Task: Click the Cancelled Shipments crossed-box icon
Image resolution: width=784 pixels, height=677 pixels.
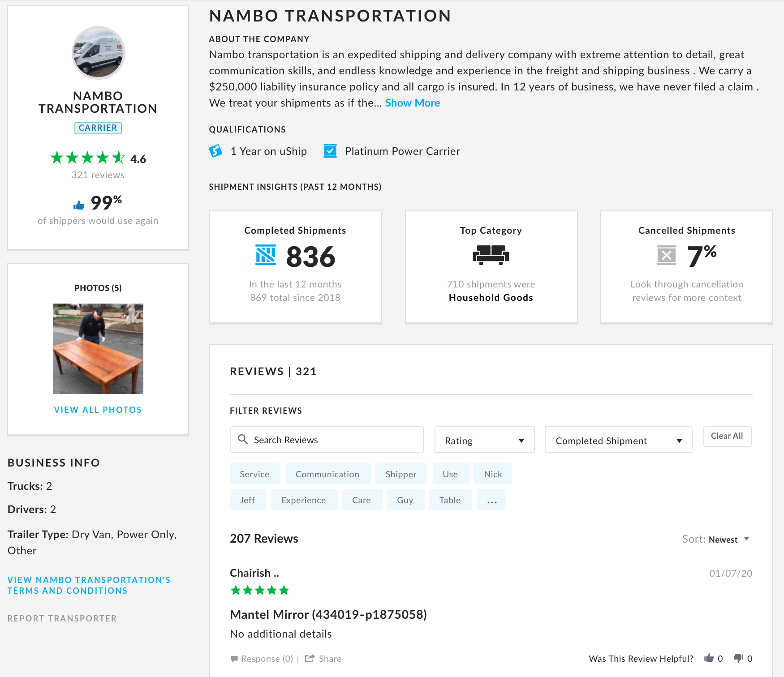Action: [x=667, y=255]
